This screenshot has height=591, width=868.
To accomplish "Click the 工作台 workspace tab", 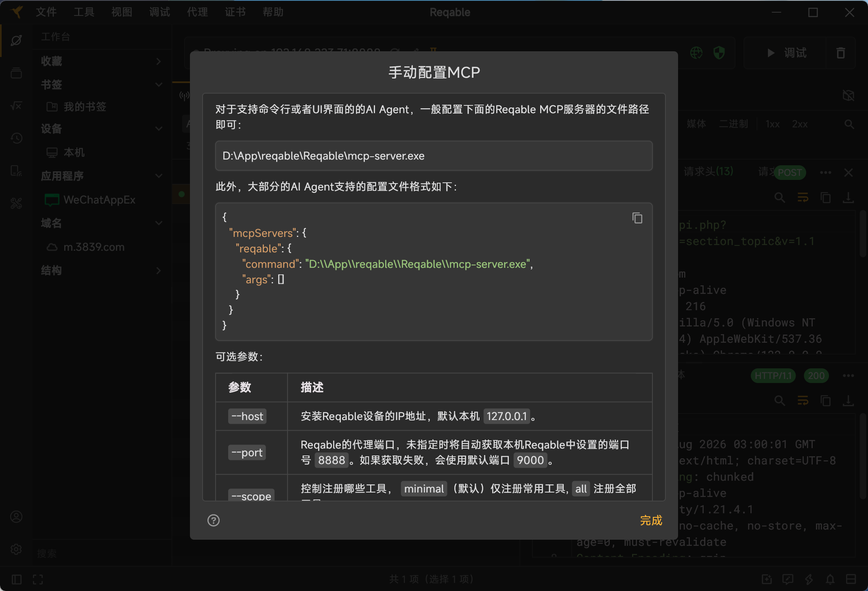I will click(x=55, y=37).
